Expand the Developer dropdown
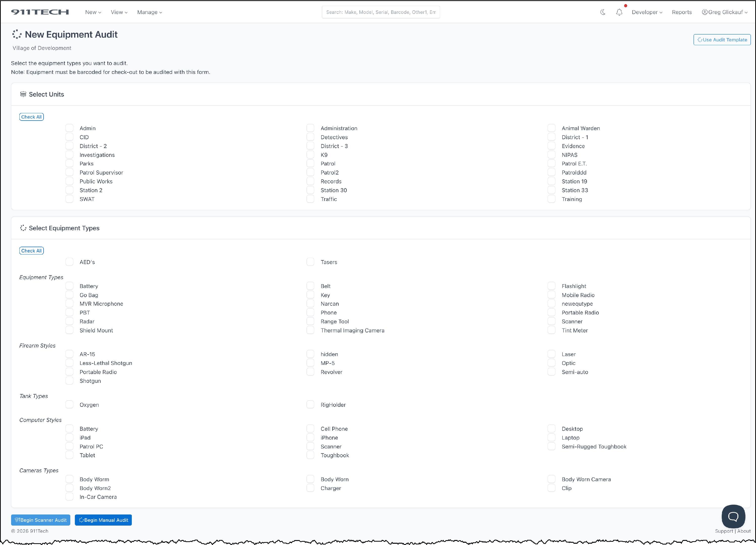This screenshot has width=756, height=545. [x=647, y=12]
